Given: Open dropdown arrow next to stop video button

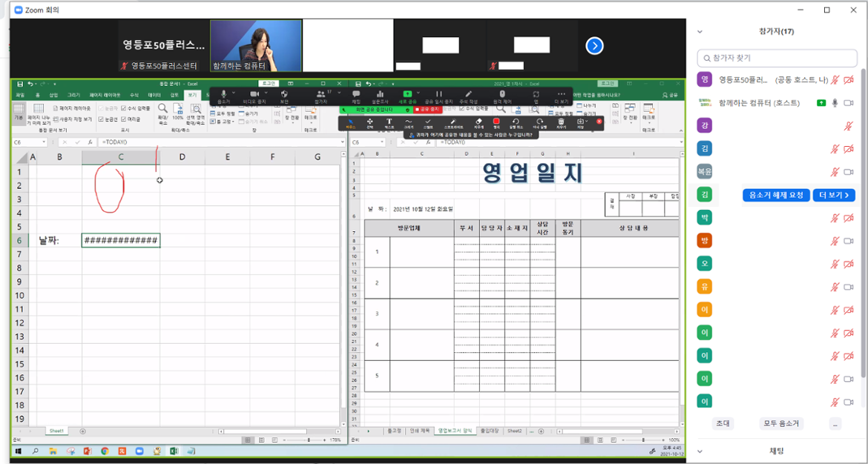Looking at the screenshot, I should pos(266,93).
